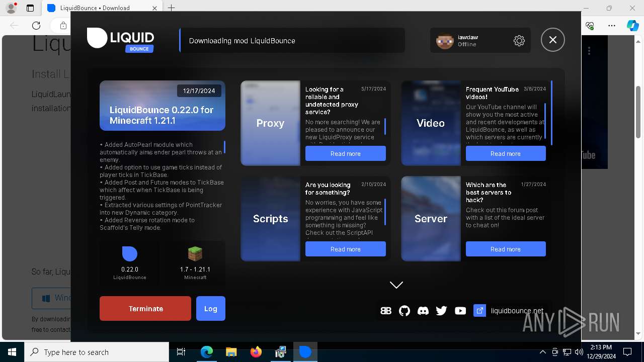Terminate the running download
Screen dimensions: 644x362
click(145, 309)
